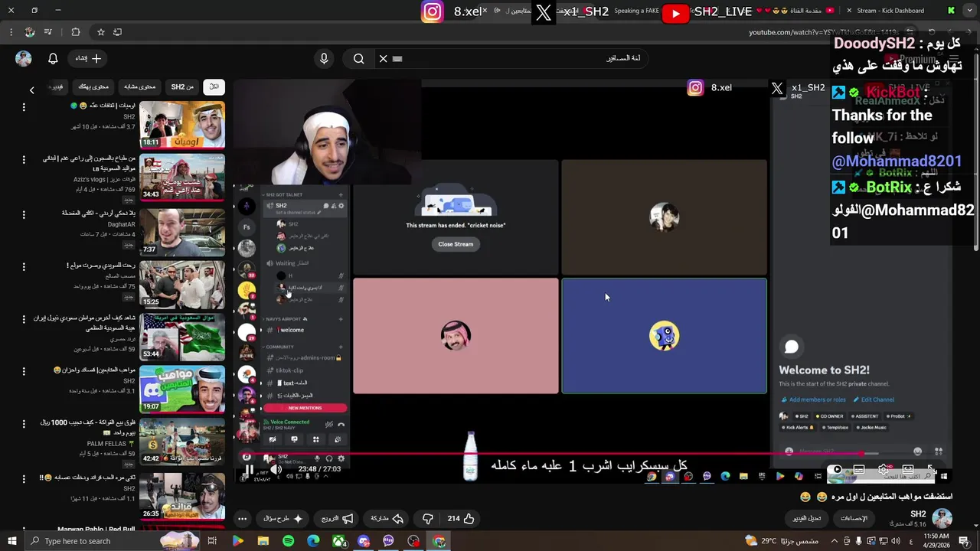Open options menu for the 53:44 video
Image resolution: width=980 pixels, height=551 pixels.
24,319
